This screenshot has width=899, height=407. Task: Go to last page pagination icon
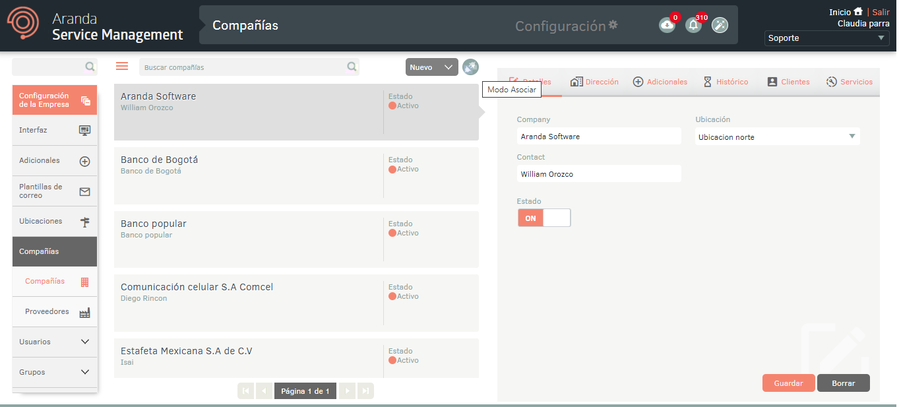[x=366, y=391]
